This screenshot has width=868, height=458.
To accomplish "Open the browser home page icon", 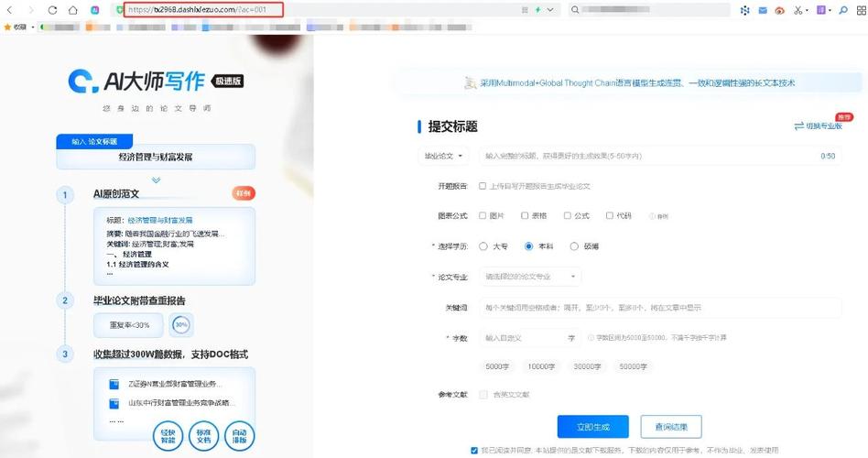I will [x=73, y=10].
